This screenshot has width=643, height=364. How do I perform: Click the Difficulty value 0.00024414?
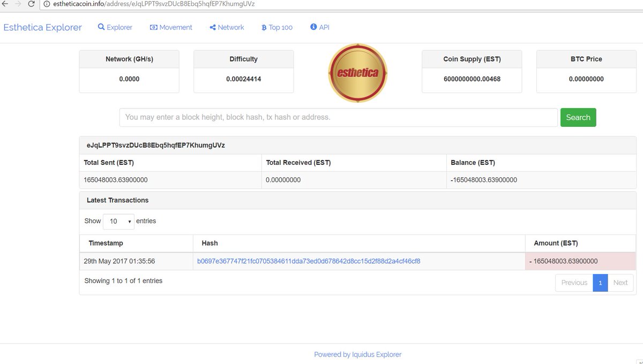point(243,79)
